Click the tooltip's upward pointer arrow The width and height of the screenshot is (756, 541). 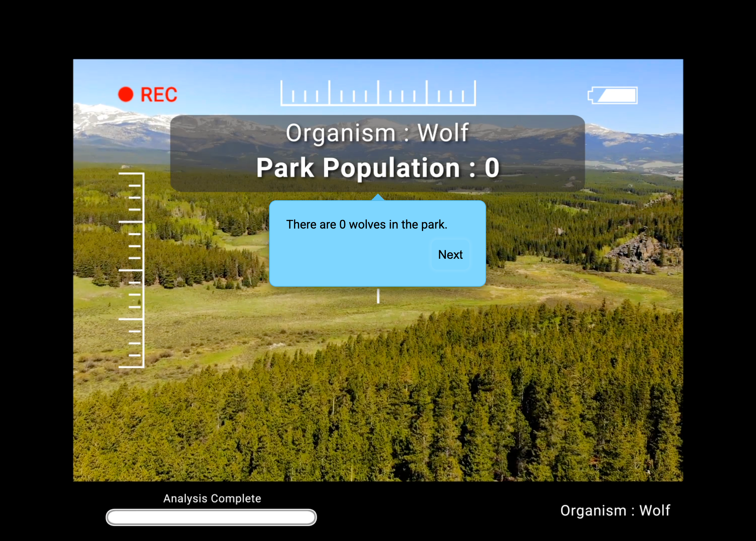tap(378, 197)
